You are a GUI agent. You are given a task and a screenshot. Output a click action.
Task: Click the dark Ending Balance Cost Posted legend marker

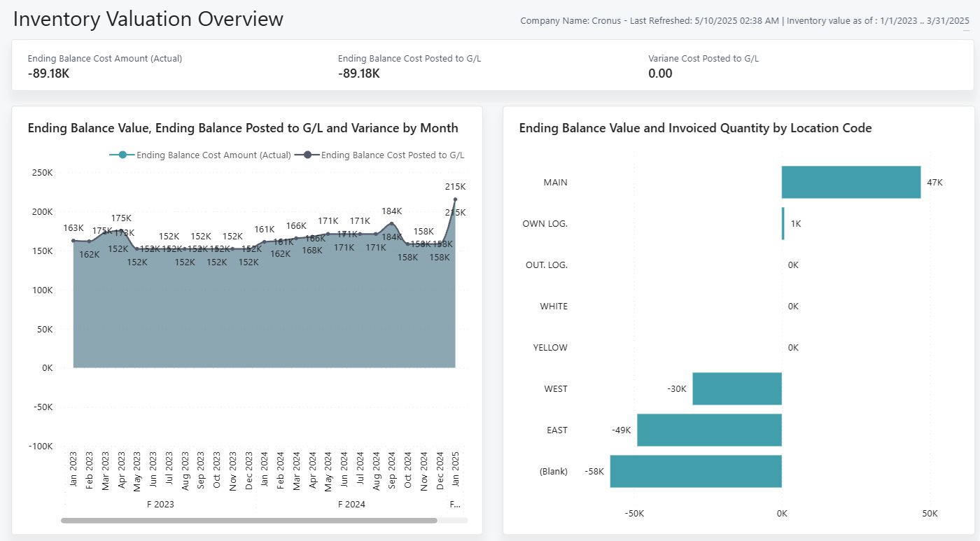[307, 155]
